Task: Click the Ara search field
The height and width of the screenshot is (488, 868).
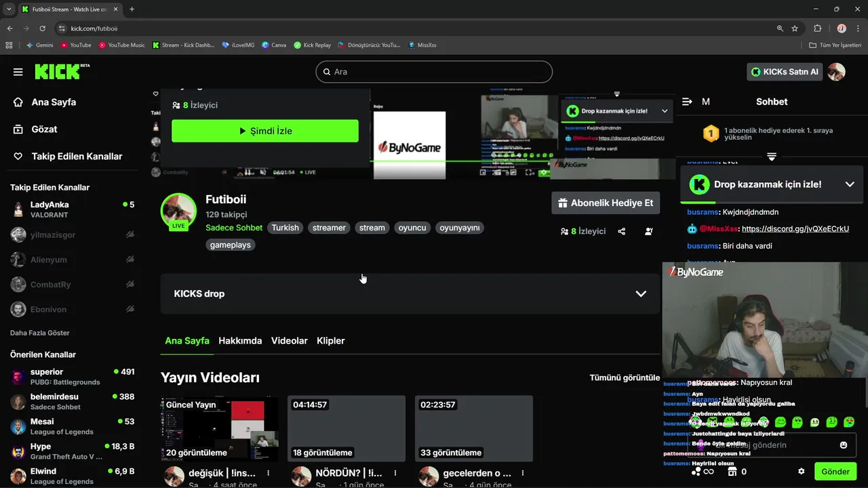Action: [x=434, y=72]
